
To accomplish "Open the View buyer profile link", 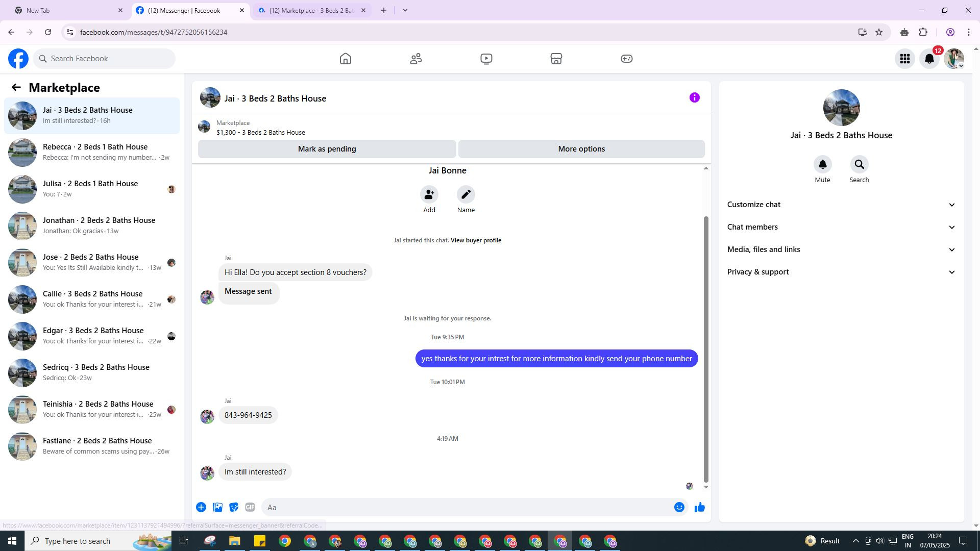I will 476,240.
